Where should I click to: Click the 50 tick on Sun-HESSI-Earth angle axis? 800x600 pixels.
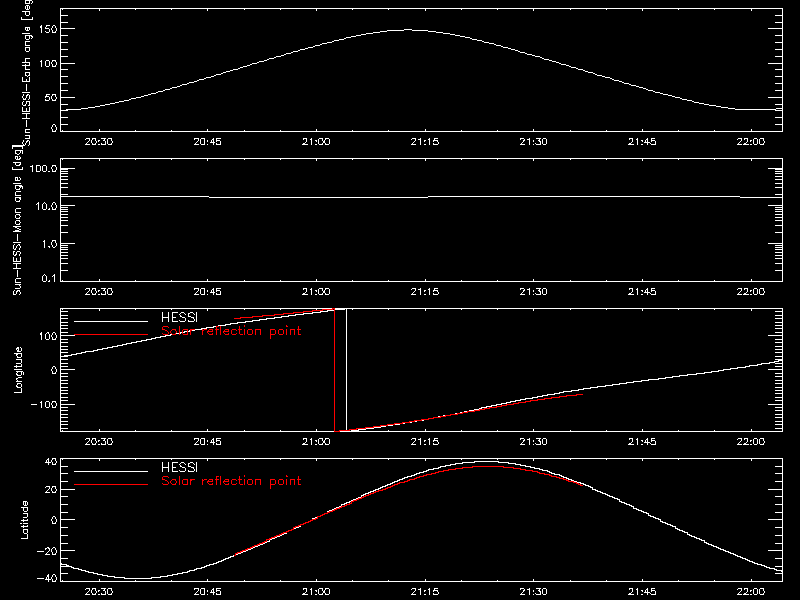point(51,98)
